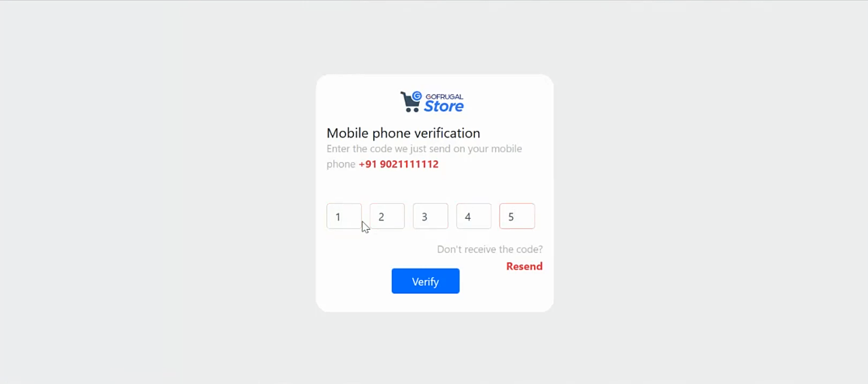
Task: Click the empty gray page background
Action: 159,190
